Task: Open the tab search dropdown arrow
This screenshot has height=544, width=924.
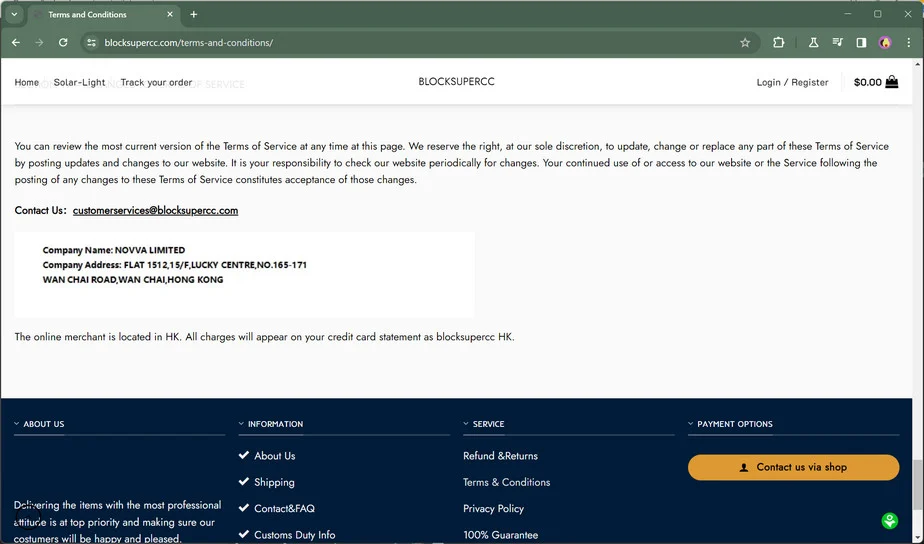Action: tap(14, 15)
